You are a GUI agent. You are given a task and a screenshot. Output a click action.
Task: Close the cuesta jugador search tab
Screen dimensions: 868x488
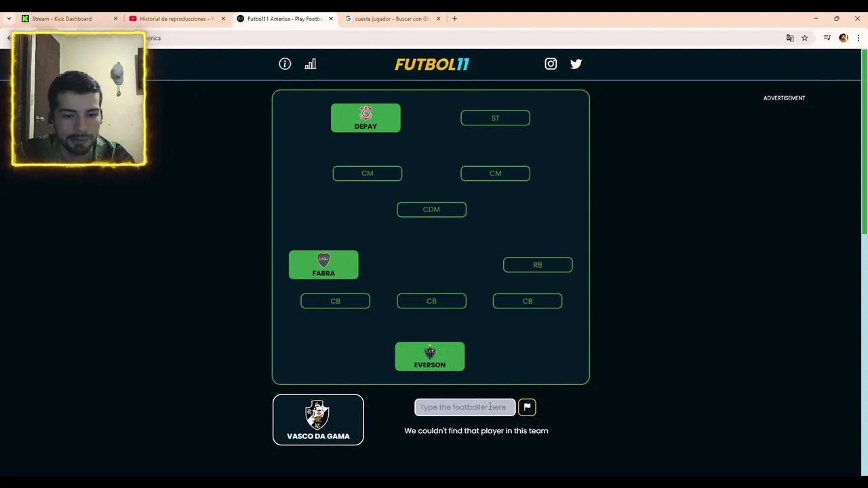438,18
